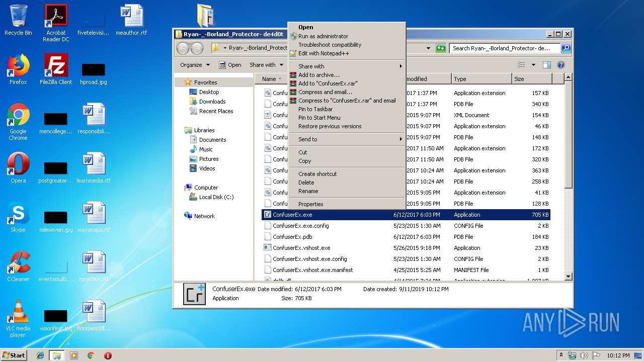Launch the Skype desktop shortcut

pyautogui.click(x=18, y=217)
